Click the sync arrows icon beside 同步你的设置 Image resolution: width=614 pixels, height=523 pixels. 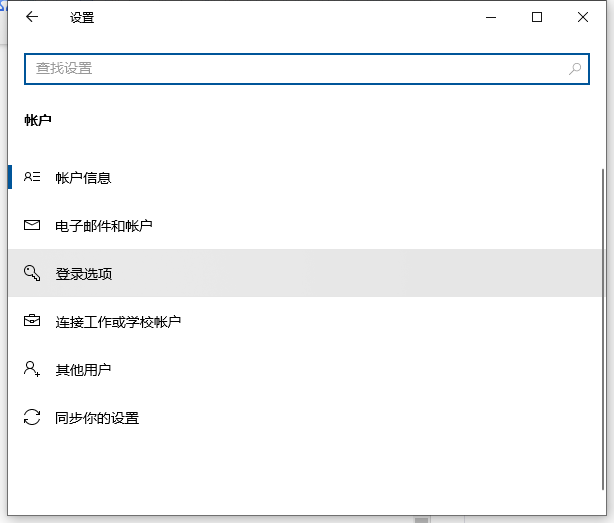pos(32,417)
